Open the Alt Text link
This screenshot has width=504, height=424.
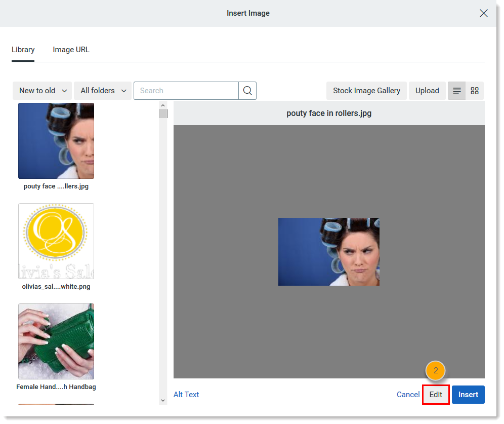pyautogui.click(x=186, y=395)
